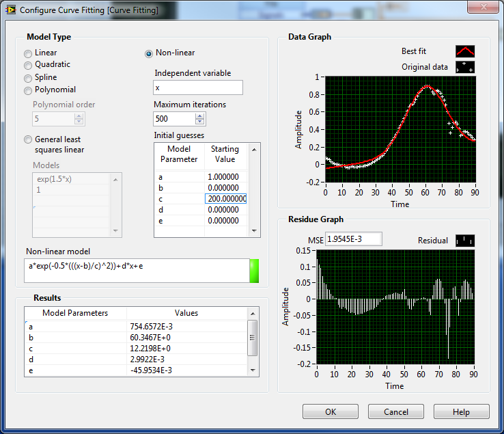Viewport: 504px width, 434px height.
Task: Click the Residue Graph plot area
Action: coord(395,308)
